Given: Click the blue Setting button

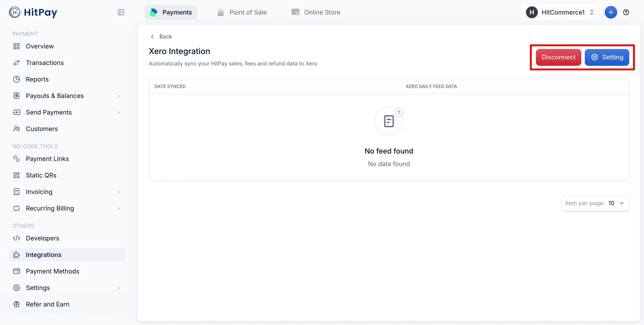Looking at the screenshot, I should tap(607, 57).
